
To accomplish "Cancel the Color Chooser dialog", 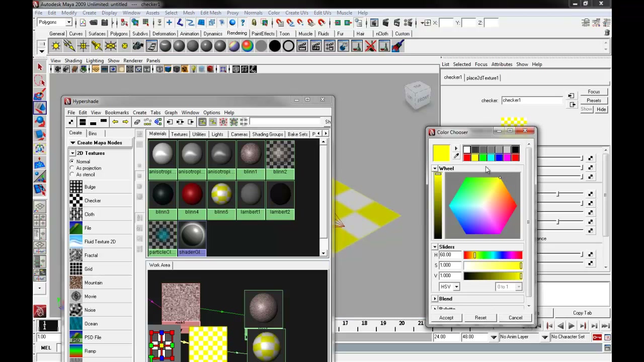I will (515, 318).
